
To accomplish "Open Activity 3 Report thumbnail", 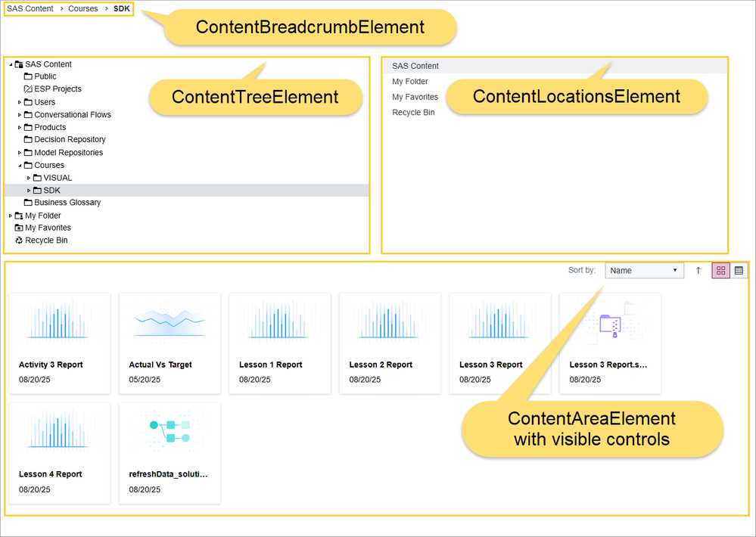I will [59, 320].
